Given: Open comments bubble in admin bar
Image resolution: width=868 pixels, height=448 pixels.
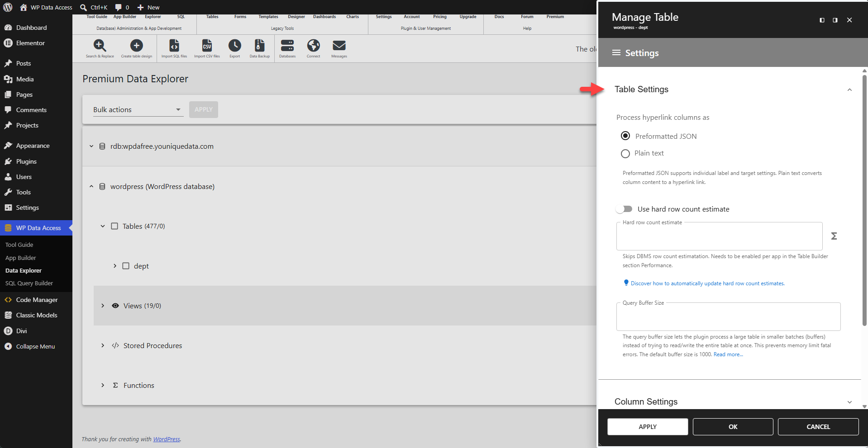Looking at the screenshot, I should click(122, 7).
